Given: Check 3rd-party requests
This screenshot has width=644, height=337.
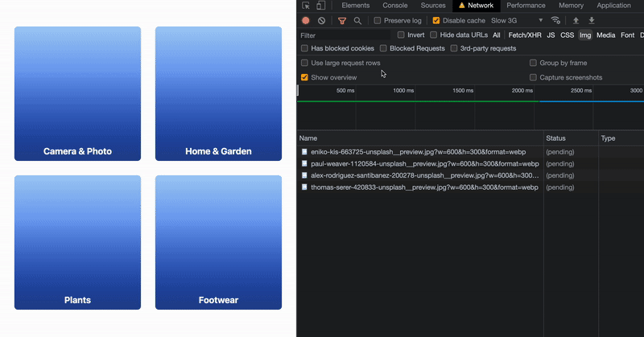Looking at the screenshot, I should tap(454, 48).
